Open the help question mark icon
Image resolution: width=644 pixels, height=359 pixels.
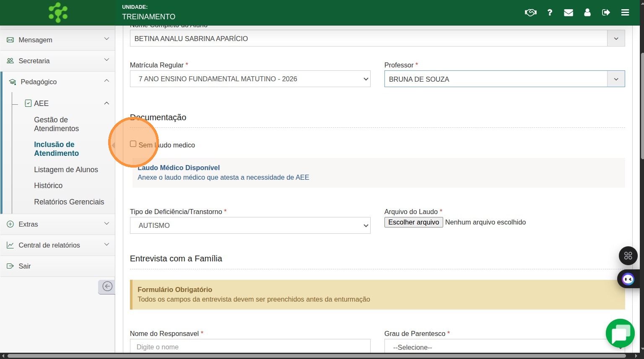coord(550,13)
